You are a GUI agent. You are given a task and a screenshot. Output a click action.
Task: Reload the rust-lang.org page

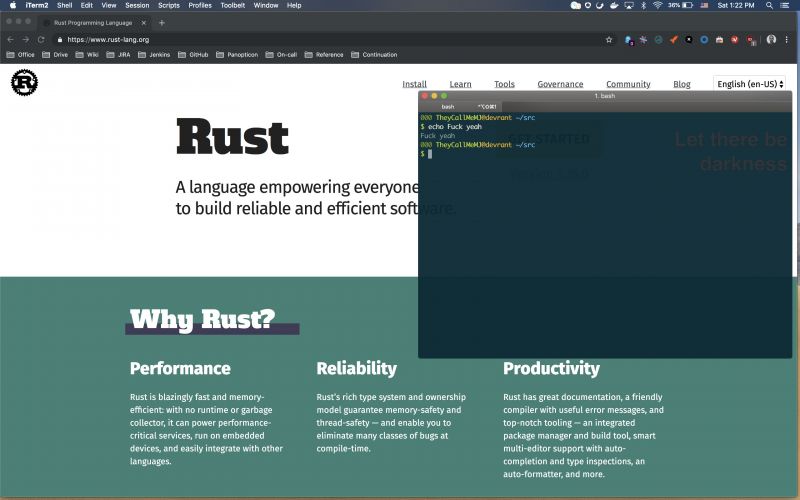coord(41,39)
